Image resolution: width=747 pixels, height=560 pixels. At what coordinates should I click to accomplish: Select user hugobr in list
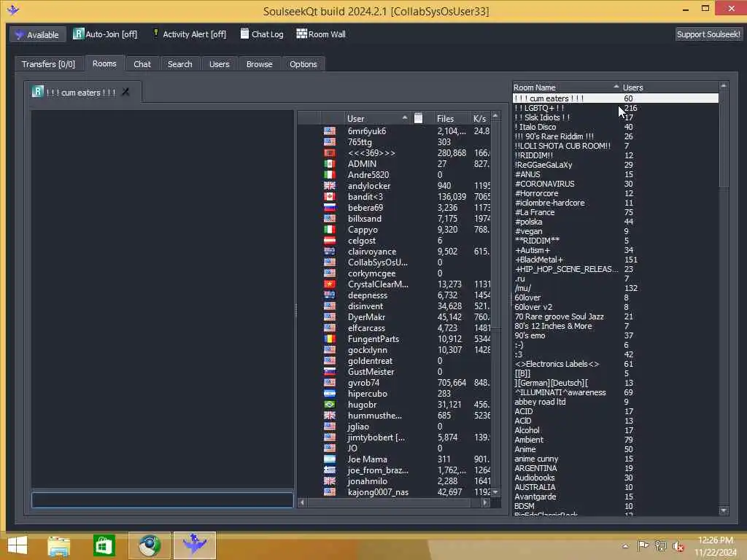pos(362,405)
